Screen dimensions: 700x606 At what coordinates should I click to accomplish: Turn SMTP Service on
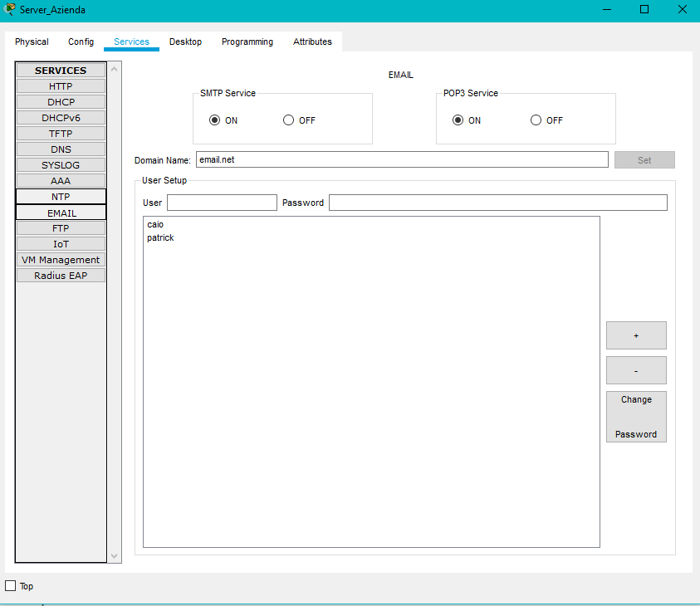[215, 120]
